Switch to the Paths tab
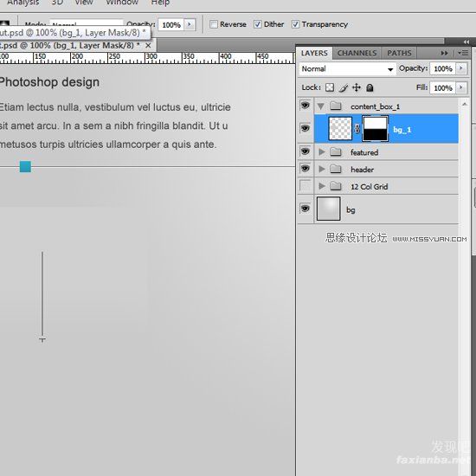 [x=399, y=53]
